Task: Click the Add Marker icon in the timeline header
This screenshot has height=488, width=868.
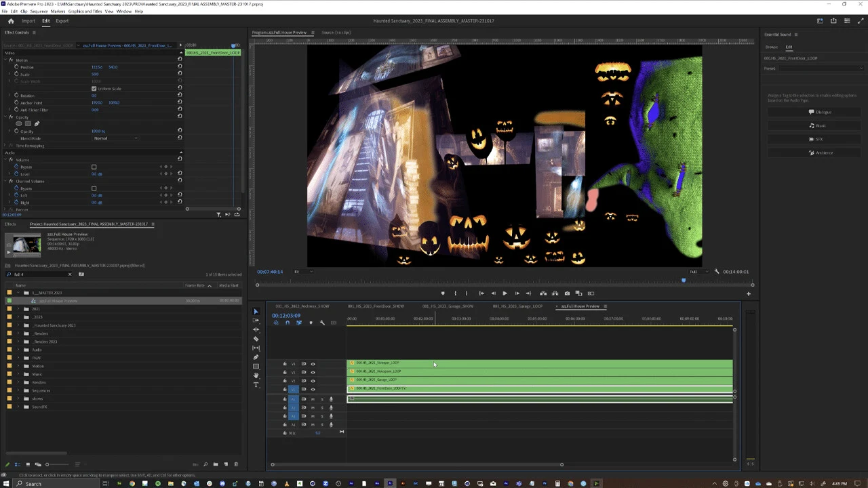Action: (311, 323)
